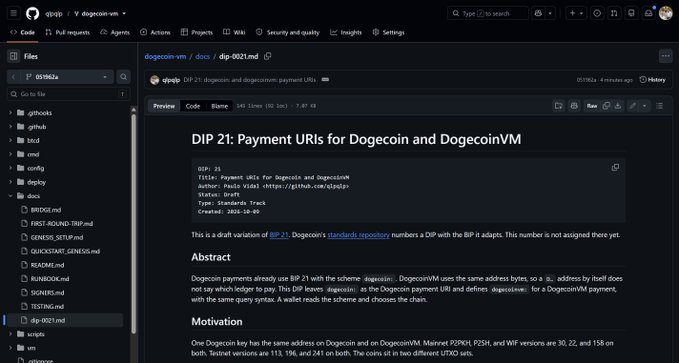Switch to the Projects tab
This screenshot has height=363, width=679.
[x=197, y=32]
